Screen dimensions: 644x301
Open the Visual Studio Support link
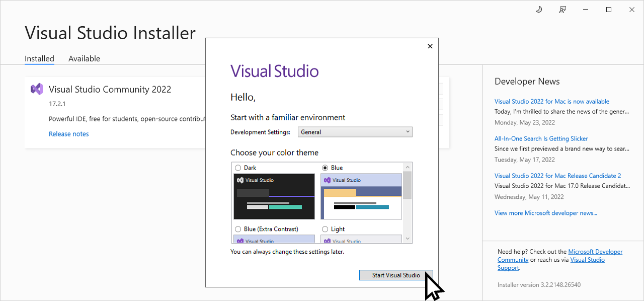click(588, 260)
